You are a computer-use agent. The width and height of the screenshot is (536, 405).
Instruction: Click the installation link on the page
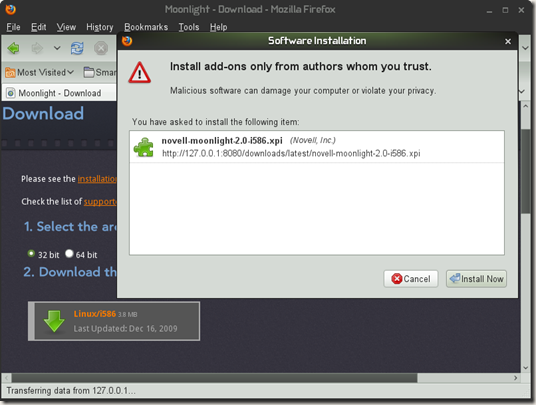(x=97, y=179)
